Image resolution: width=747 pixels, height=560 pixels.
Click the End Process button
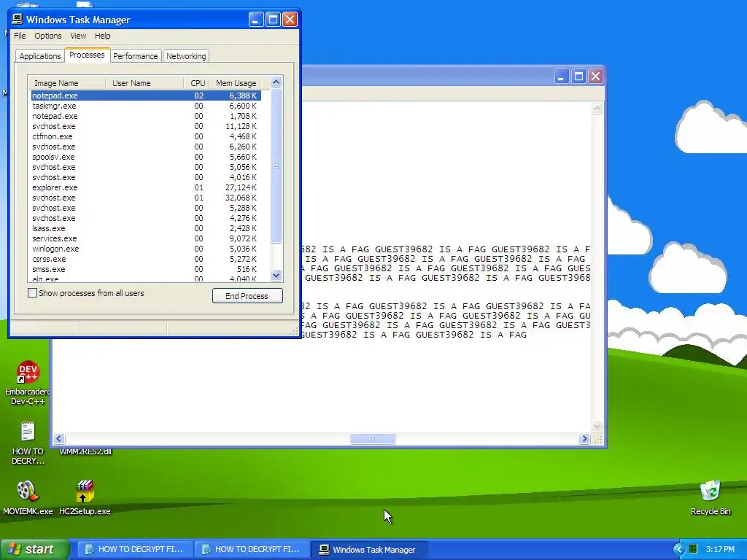[x=247, y=296]
